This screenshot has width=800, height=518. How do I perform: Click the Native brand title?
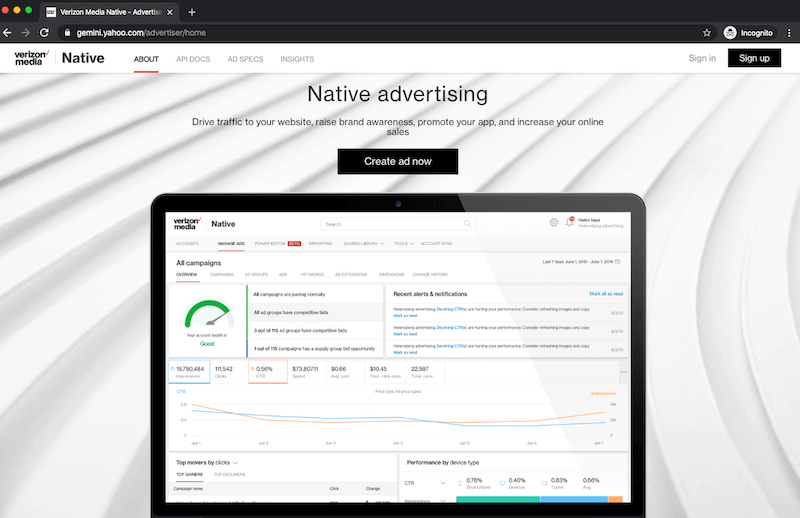[83, 58]
